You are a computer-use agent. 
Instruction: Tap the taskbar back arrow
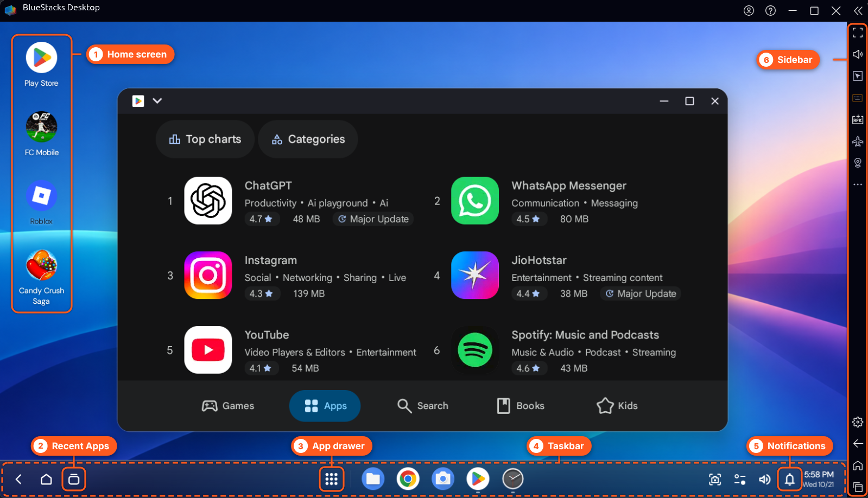point(19,480)
